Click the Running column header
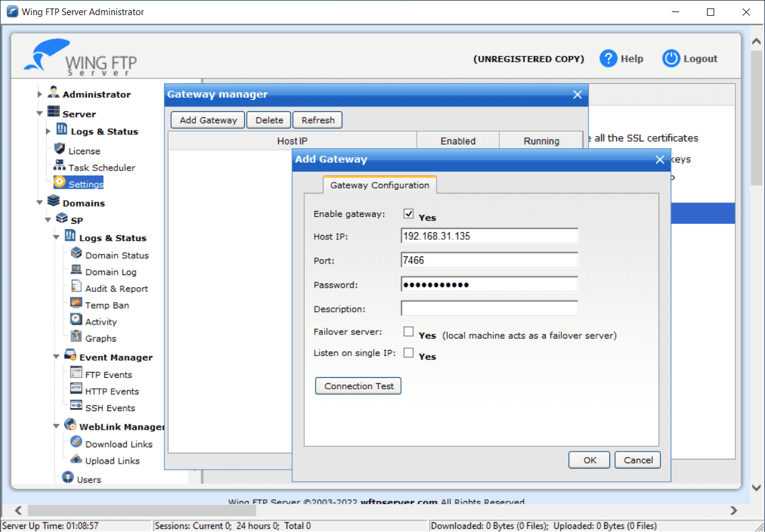Viewport: 765px width, 532px height. point(541,141)
